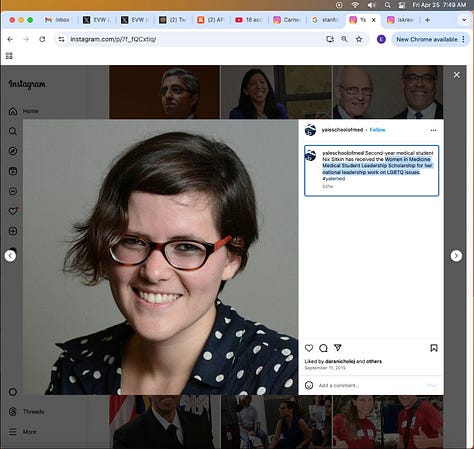Save the post with the bookmark icon

(434, 348)
